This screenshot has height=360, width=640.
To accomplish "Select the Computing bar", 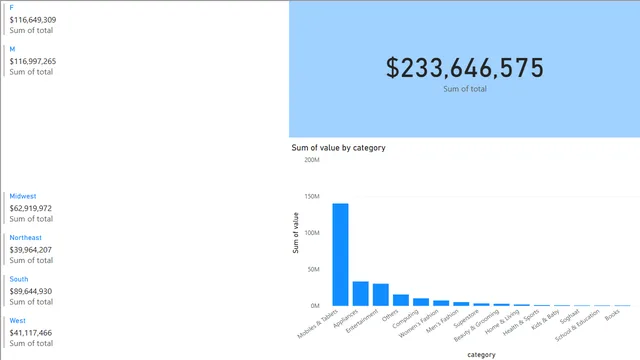I will 421,302.
